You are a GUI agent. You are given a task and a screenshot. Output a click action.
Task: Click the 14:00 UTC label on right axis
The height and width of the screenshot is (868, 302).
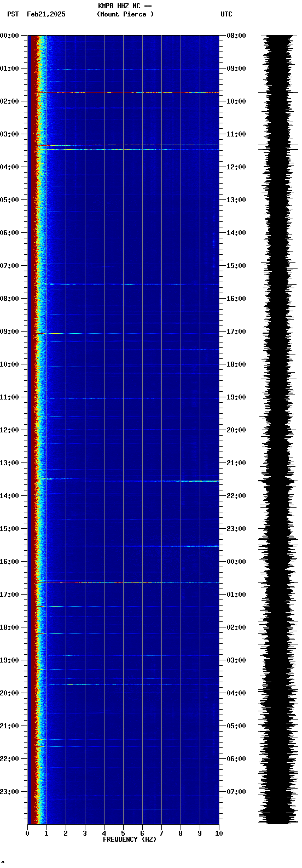pyautogui.click(x=236, y=233)
